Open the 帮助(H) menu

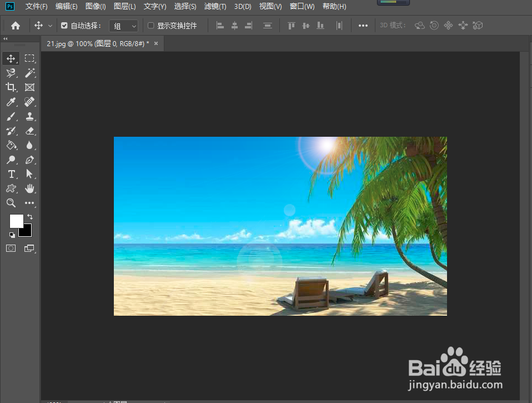334,7
